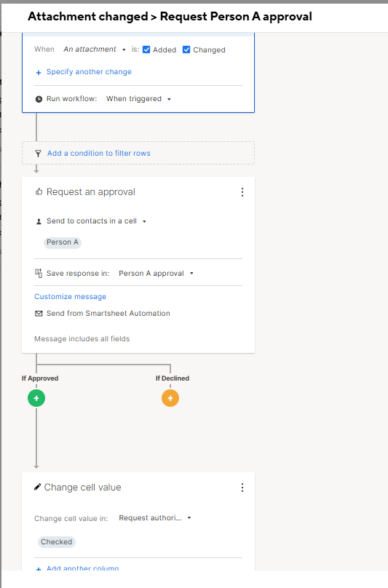Add action under If Approved green plus
Screen dimensions: 388x588
coord(36,398)
